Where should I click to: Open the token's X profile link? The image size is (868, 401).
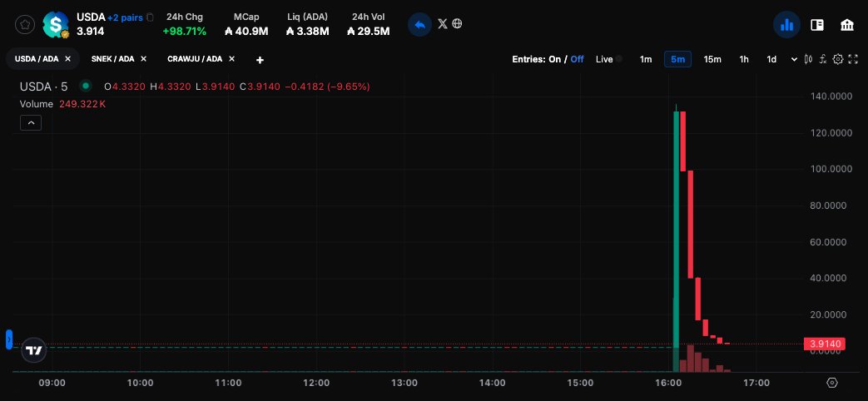442,24
